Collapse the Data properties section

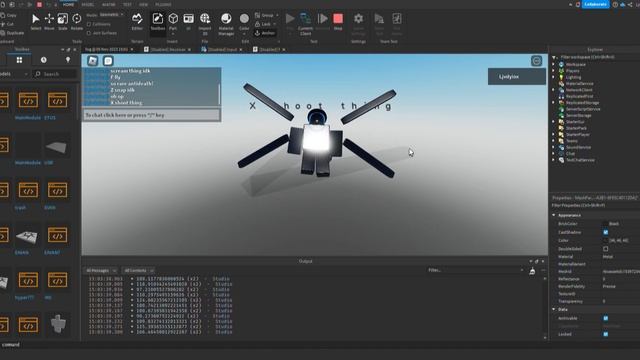click(554, 309)
